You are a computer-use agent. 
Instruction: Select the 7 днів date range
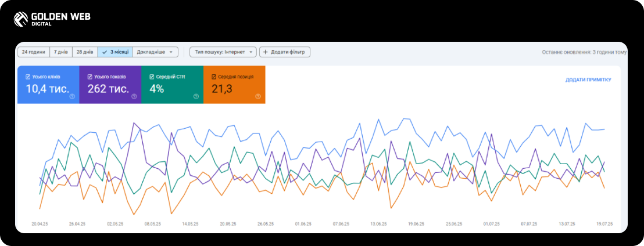click(x=61, y=52)
